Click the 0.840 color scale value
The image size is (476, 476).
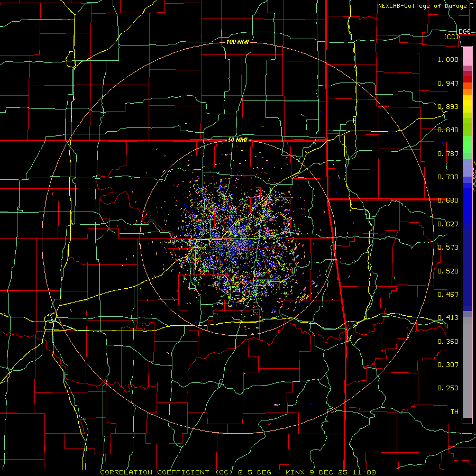(448, 130)
